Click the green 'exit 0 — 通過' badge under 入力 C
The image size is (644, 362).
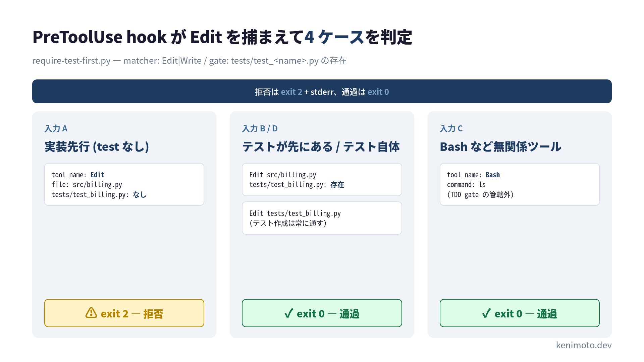[x=520, y=313]
